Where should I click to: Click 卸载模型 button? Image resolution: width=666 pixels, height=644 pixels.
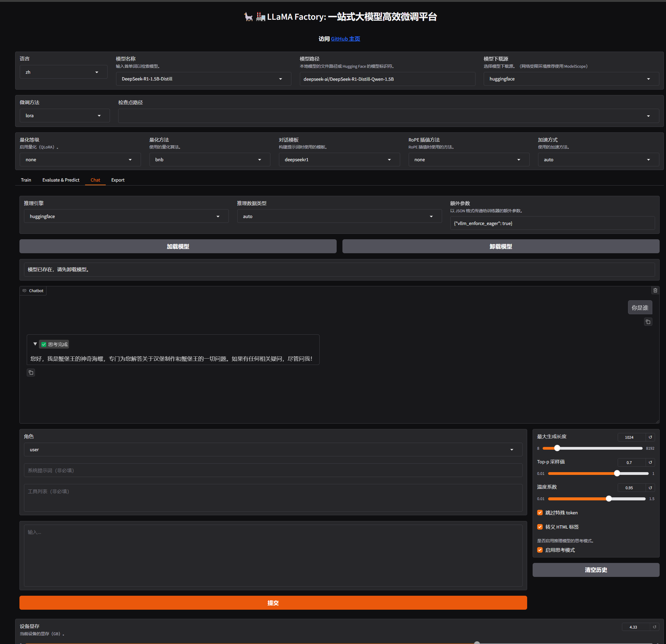click(x=500, y=247)
